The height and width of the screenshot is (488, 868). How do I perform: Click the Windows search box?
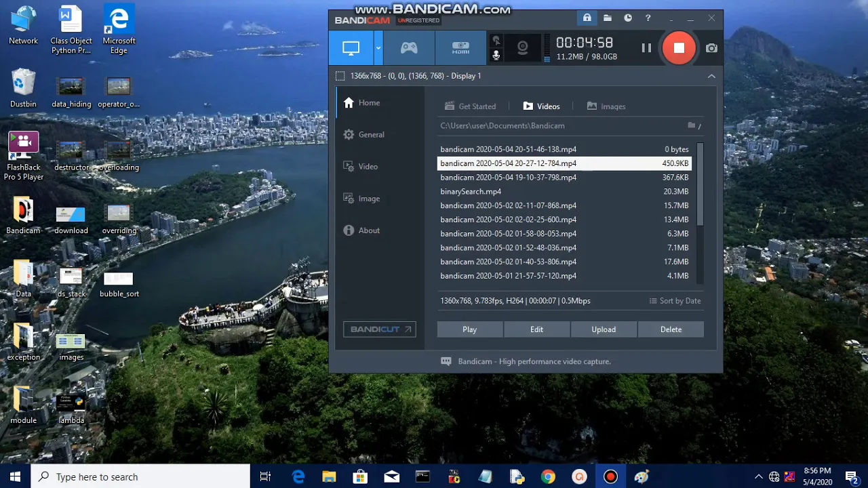coord(140,477)
